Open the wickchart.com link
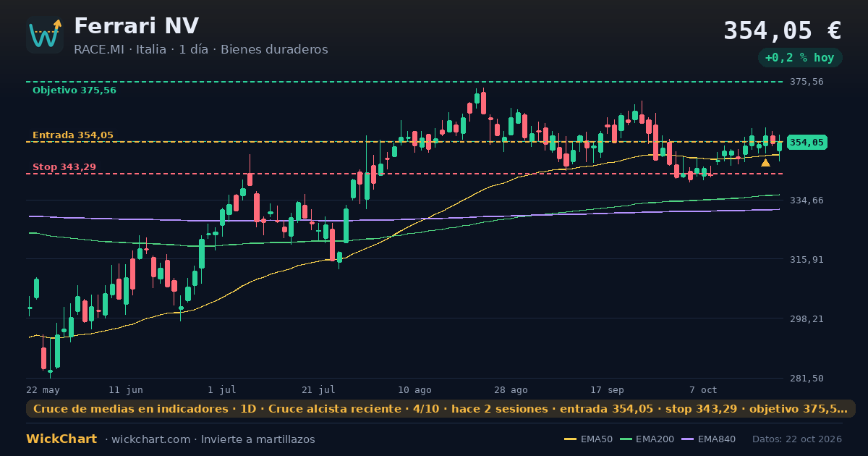Image resolution: width=868 pixels, height=456 pixels. [150, 439]
